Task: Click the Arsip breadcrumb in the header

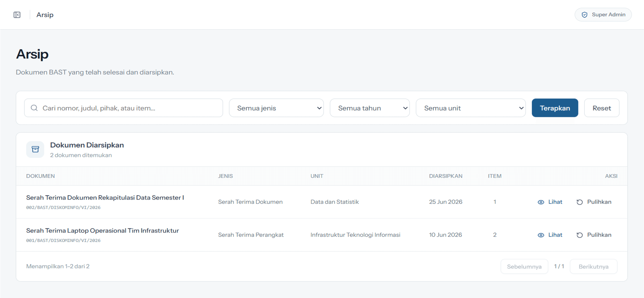Action: click(x=45, y=15)
